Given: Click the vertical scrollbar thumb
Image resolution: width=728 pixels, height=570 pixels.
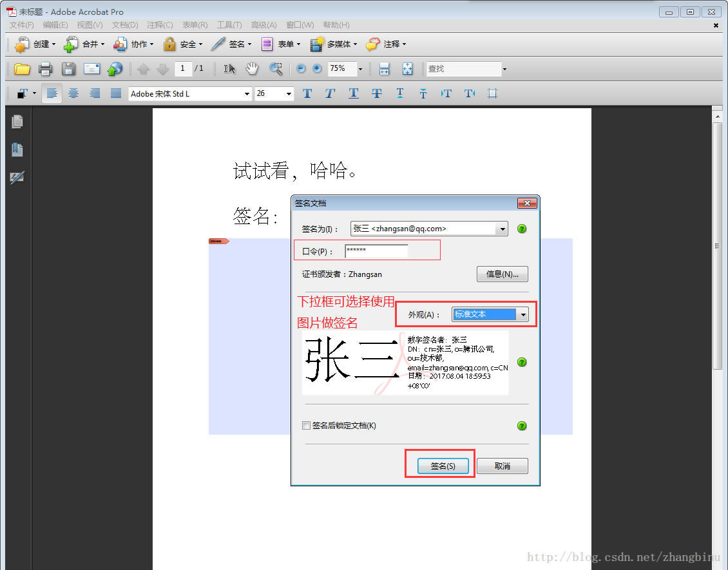Looking at the screenshot, I should 717,245.
